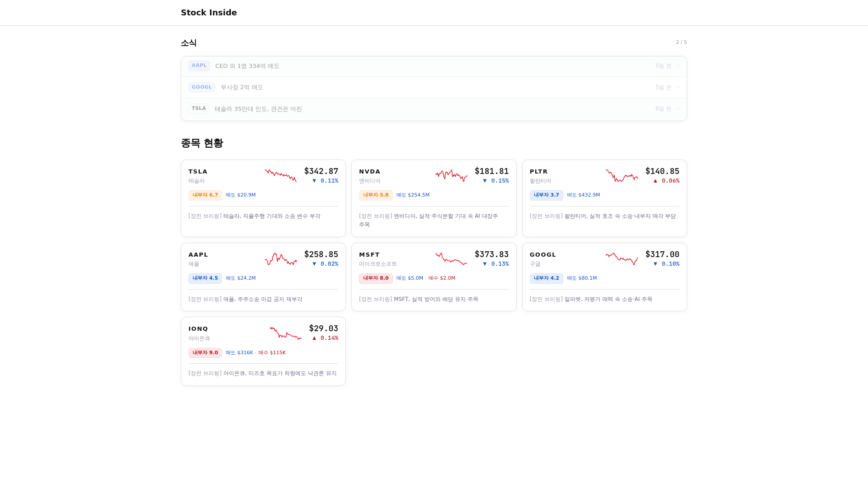The image size is (868, 488).
Task: Expand the chevron on the TSLA news row
Action: [678, 109]
